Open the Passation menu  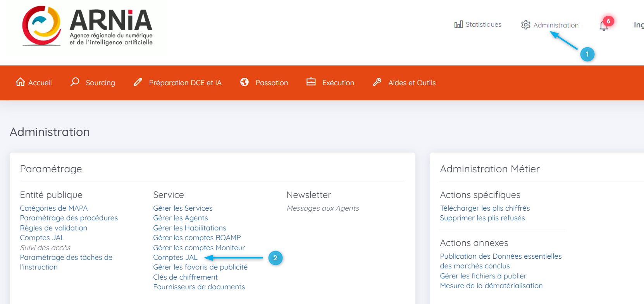tap(272, 83)
